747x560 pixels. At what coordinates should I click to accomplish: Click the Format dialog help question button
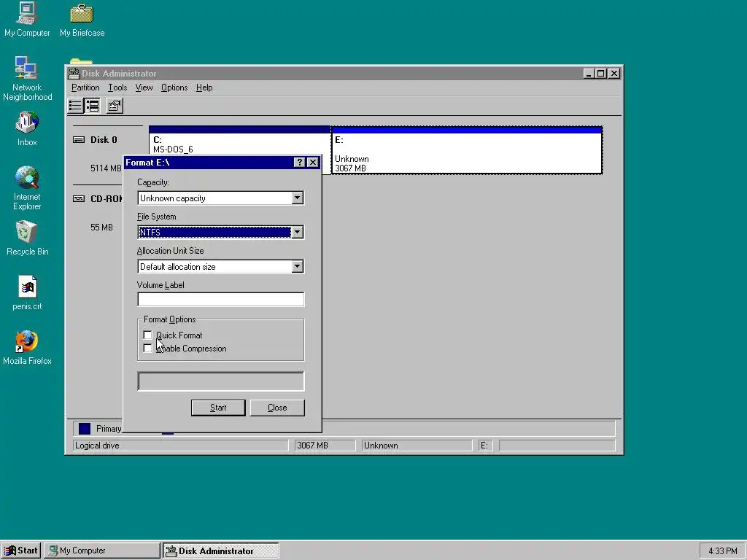299,163
